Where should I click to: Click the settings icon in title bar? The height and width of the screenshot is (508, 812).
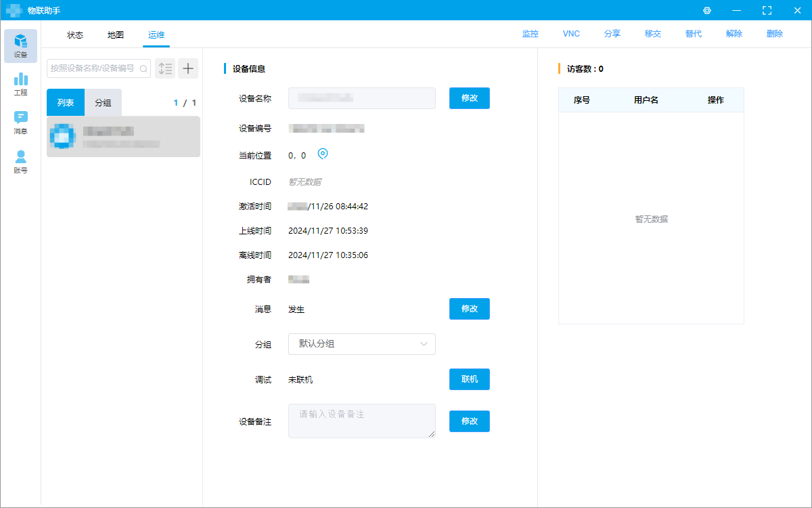pos(707,10)
